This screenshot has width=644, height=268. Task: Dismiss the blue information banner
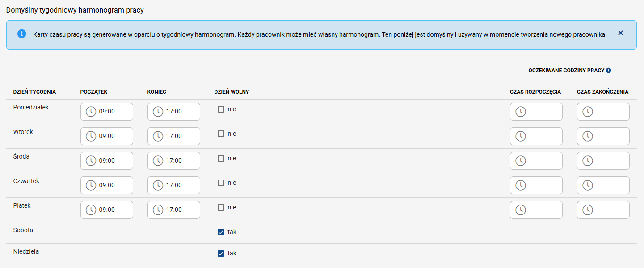coord(620,33)
